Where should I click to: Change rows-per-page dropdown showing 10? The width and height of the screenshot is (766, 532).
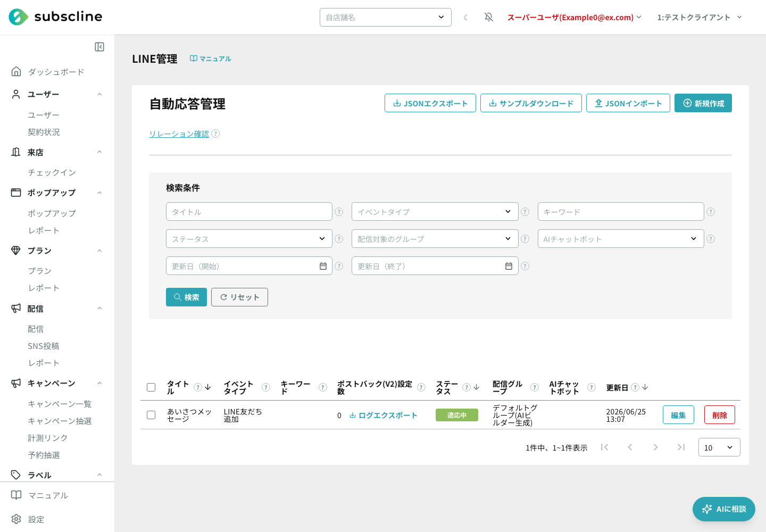[x=719, y=447]
